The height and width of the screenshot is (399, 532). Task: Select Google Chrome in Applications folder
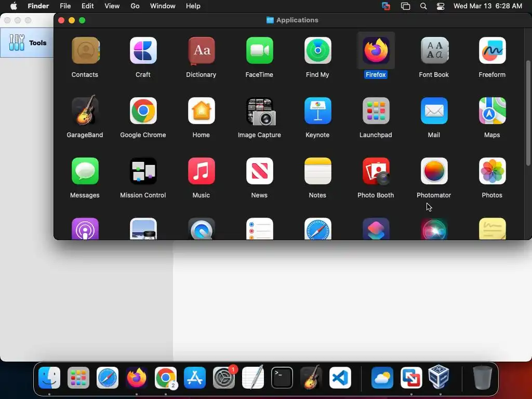coord(143,111)
